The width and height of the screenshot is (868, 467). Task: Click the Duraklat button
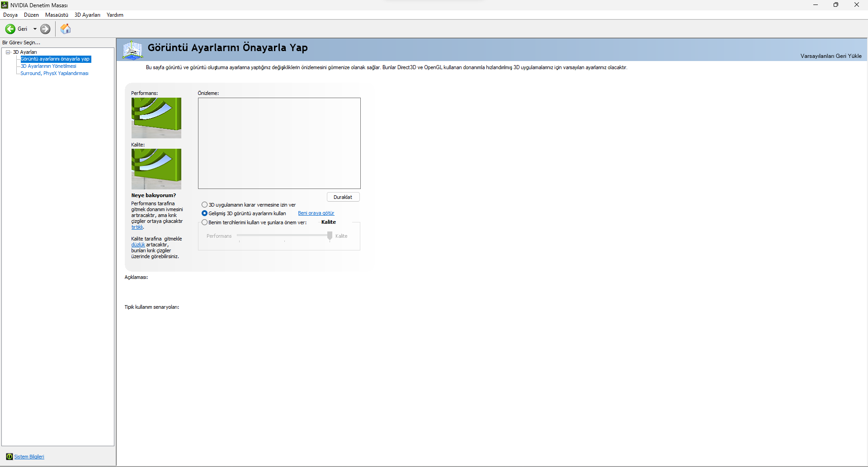tap(343, 197)
